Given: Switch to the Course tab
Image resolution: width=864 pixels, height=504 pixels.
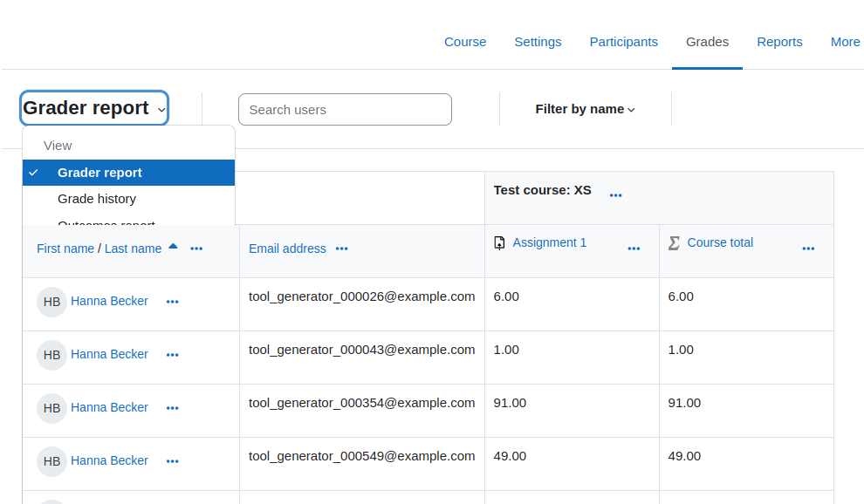Looking at the screenshot, I should [x=465, y=42].
